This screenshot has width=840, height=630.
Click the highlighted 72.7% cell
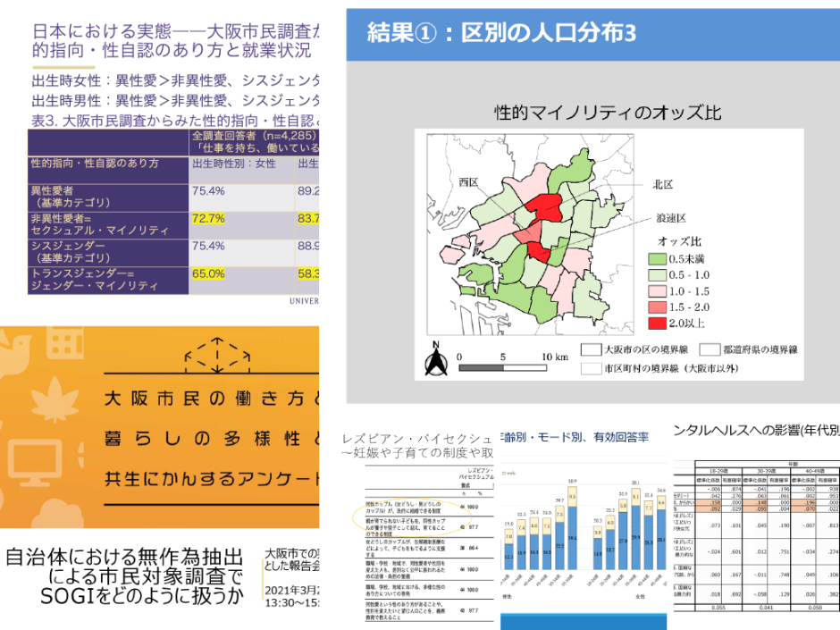[208, 219]
